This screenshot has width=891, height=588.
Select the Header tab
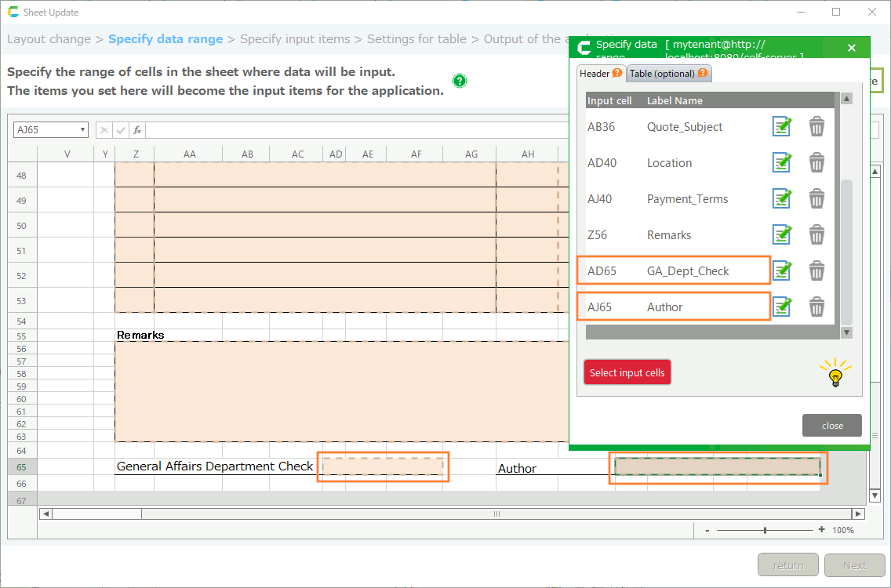click(600, 74)
